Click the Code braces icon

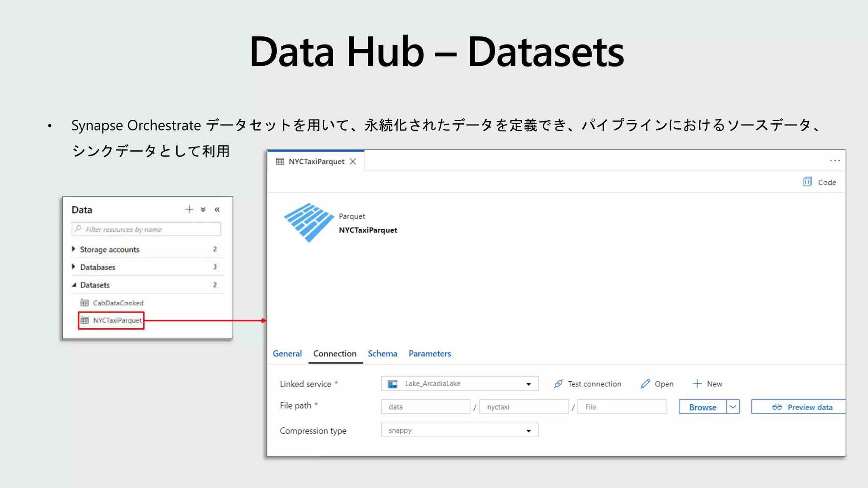pos(807,182)
